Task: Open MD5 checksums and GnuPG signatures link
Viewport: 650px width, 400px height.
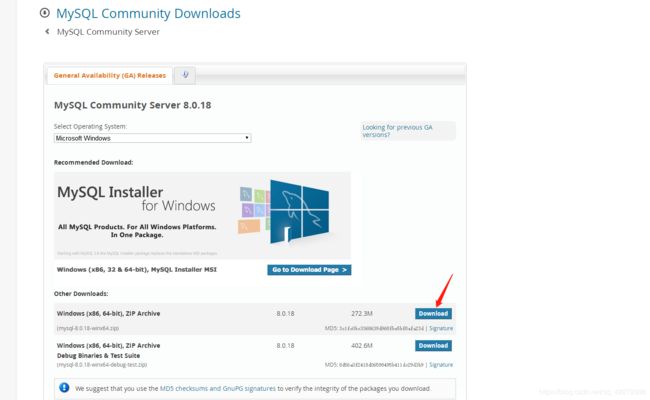Action: tap(218, 389)
